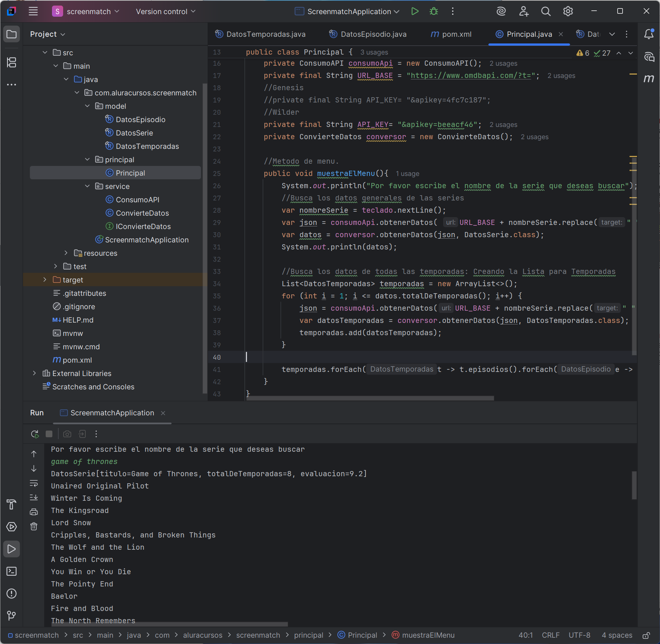This screenshot has height=644, width=660.
Task: Switch to pom.xml editor tab
Action: pos(451,34)
